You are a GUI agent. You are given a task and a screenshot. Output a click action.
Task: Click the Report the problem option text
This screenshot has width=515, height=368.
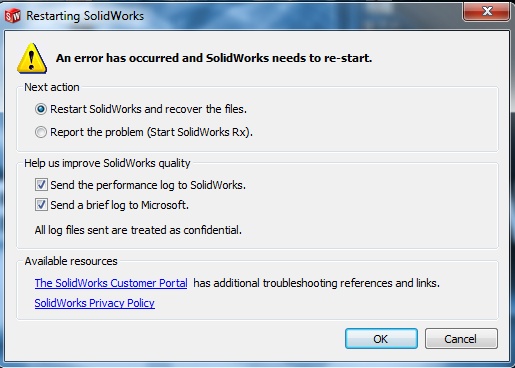click(x=151, y=132)
